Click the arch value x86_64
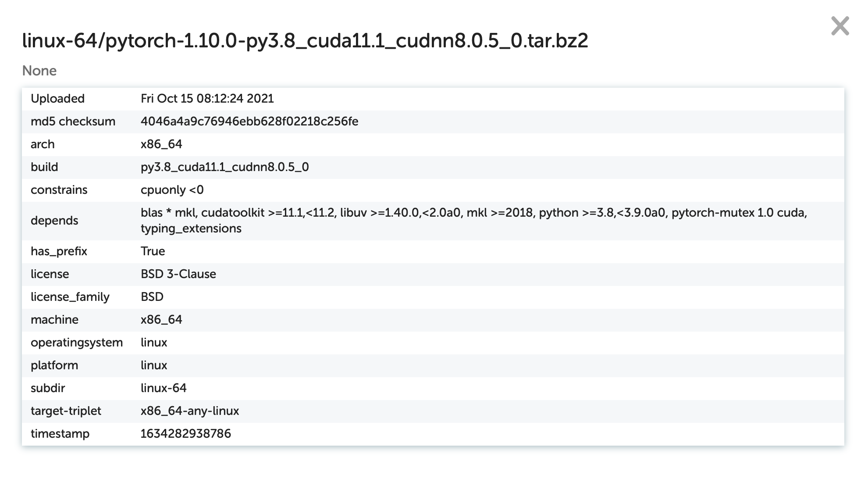This screenshot has height=486, width=868. [161, 144]
